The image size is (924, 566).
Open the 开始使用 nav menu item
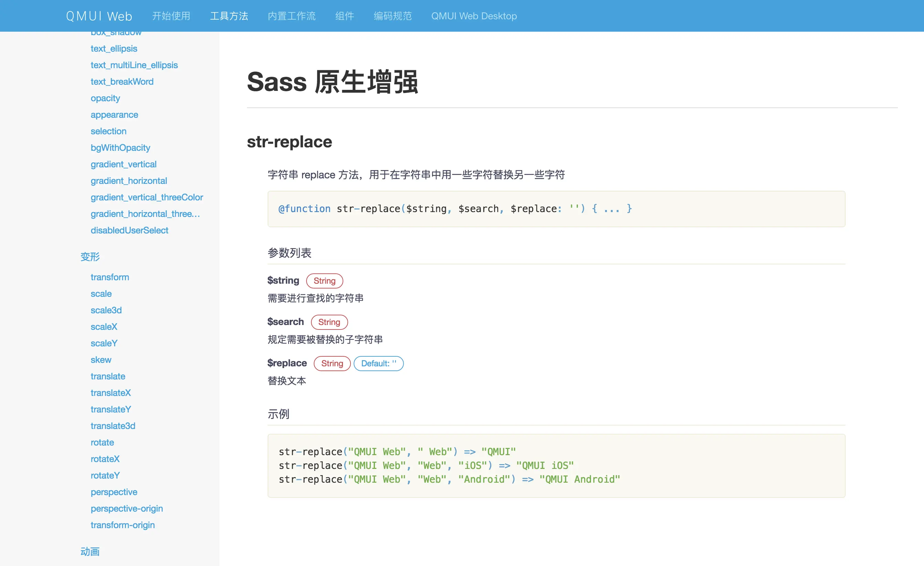tap(171, 16)
